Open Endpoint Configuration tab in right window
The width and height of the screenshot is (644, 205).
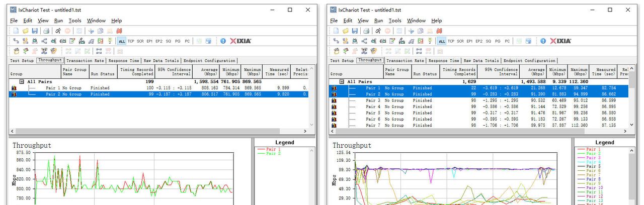coord(529,61)
